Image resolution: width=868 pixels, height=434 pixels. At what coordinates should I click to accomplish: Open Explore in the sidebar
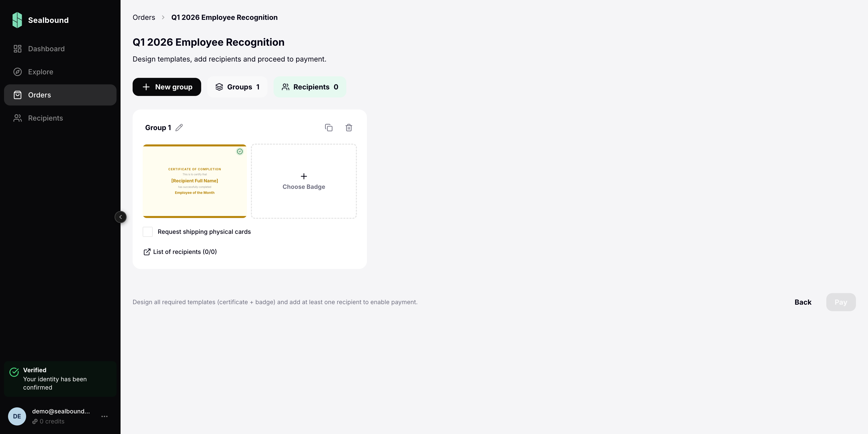[x=40, y=72]
